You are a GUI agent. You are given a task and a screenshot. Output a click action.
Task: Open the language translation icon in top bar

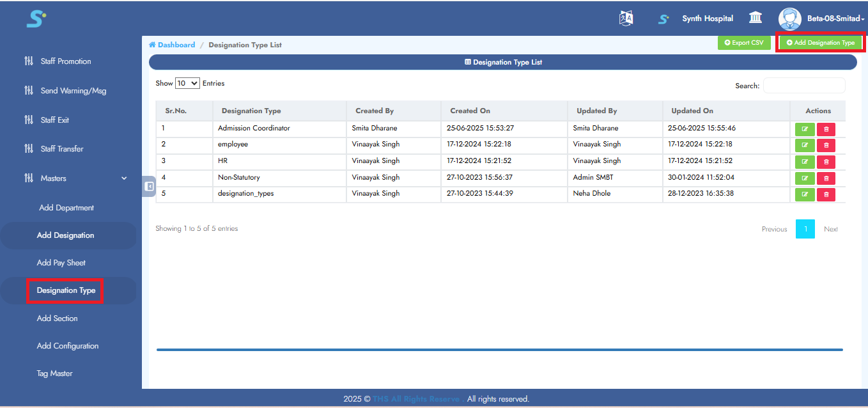(626, 18)
